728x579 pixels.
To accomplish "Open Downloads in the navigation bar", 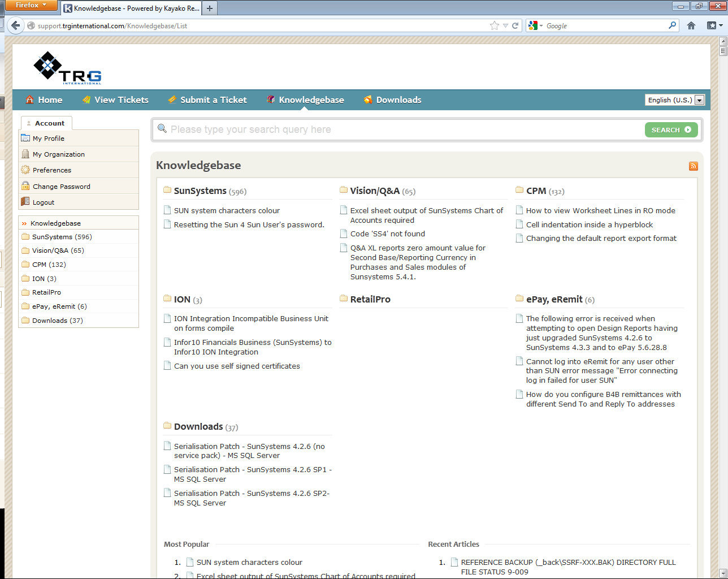I will (392, 100).
